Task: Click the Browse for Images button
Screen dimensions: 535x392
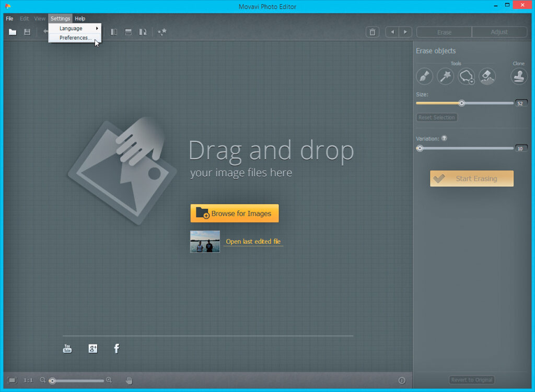Action: click(x=234, y=213)
